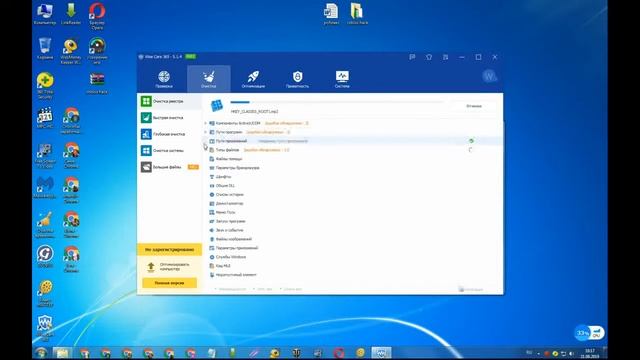
Task: Select Очистка реестра in the sidebar
Action: [169, 101]
